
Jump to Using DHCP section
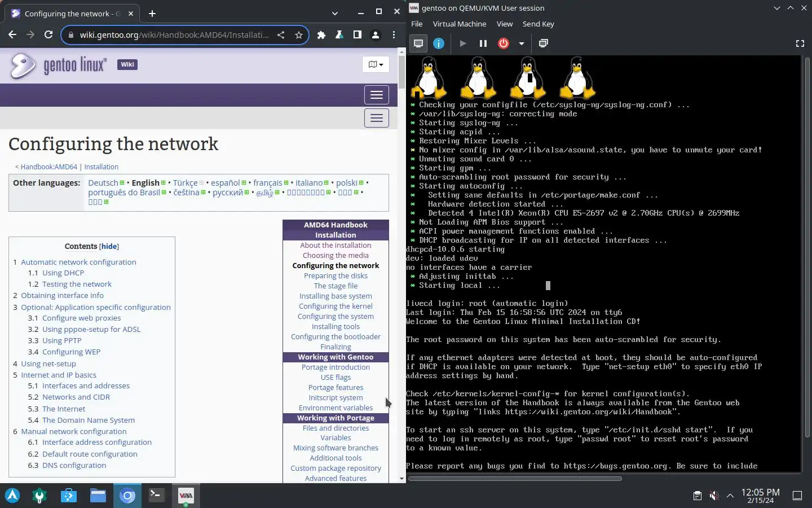(x=63, y=273)
